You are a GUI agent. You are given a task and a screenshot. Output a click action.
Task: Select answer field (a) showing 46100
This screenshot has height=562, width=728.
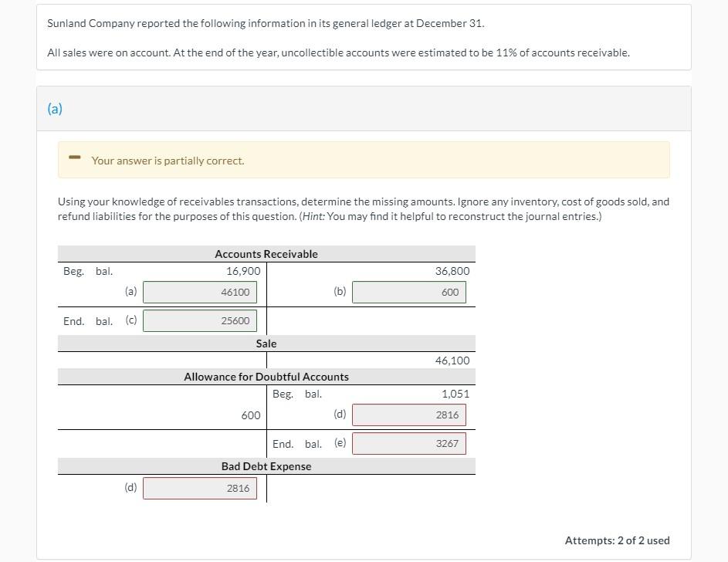click(x=199, y=292)
